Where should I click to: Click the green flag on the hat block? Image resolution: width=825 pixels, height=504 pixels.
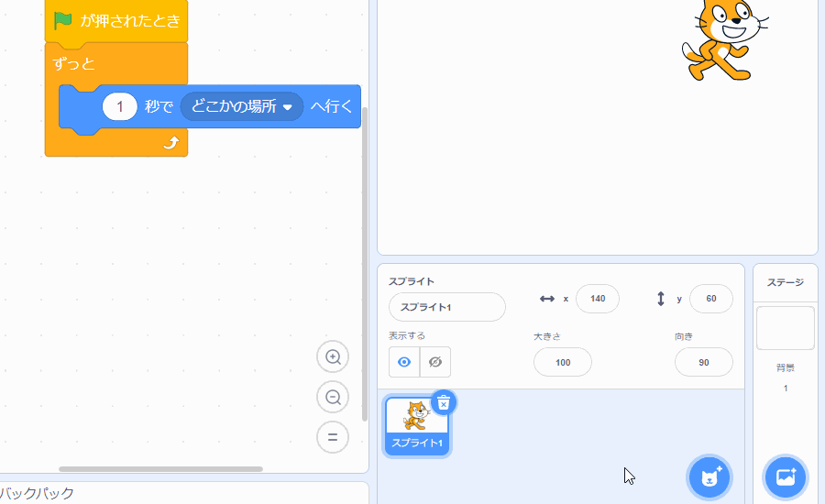(x=63, y=21)
